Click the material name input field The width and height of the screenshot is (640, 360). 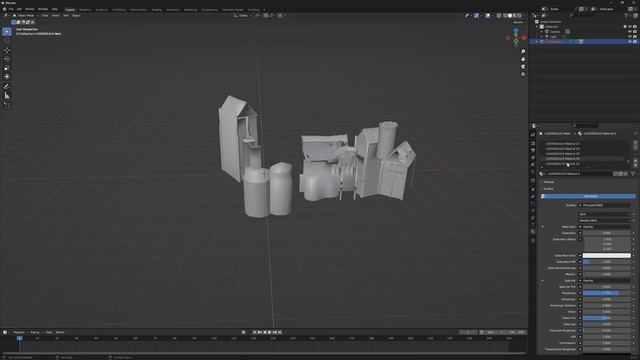pos(580,174)
